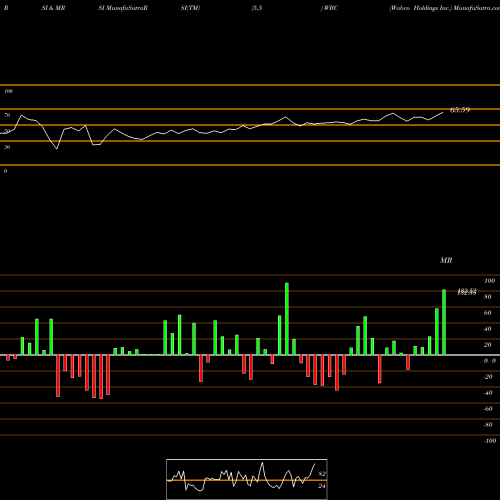
Task: Click the 70 level label on the RSI axis
Action: click(x=7, y=115)
